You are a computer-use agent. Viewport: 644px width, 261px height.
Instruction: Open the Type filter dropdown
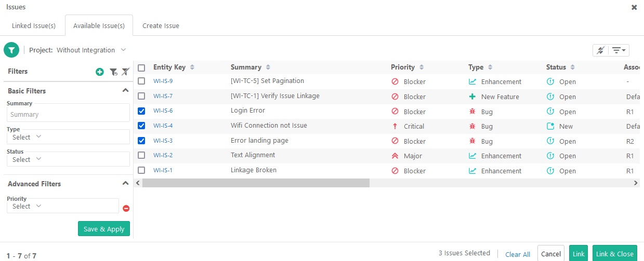tap(68, 137)
